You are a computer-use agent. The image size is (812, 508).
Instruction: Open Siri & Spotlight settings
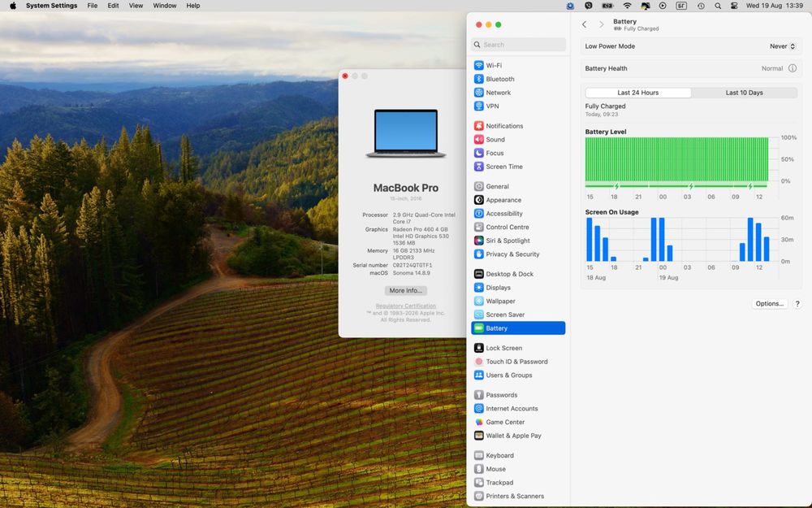point(518,241)
